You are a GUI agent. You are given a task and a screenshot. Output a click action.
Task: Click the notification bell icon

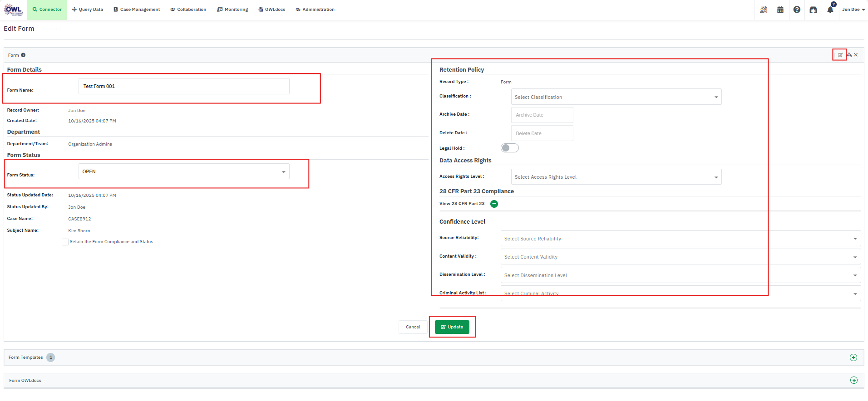click(x=830, y=10)
